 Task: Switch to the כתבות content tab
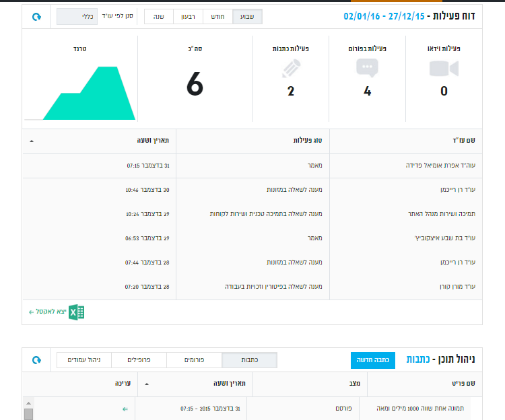pos(249,360)
